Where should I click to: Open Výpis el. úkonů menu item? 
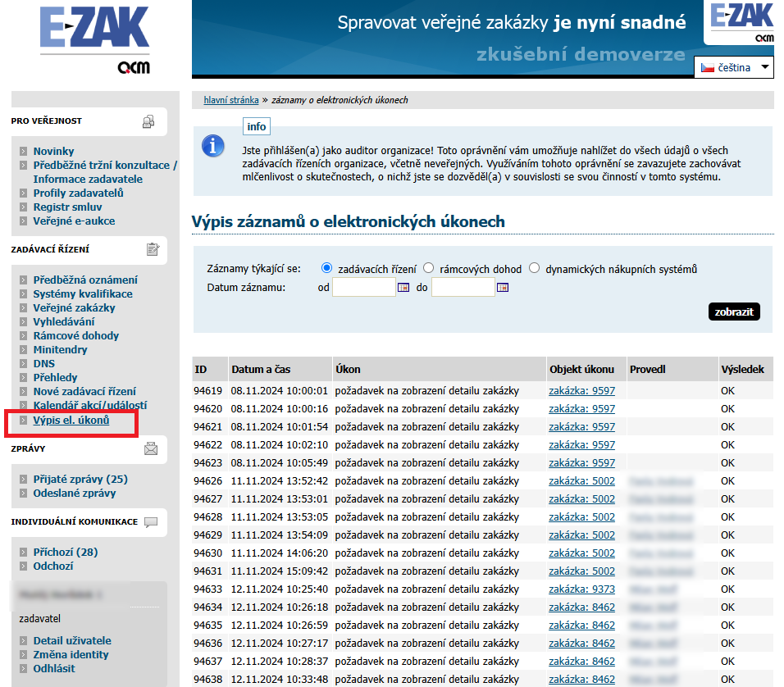71,421
